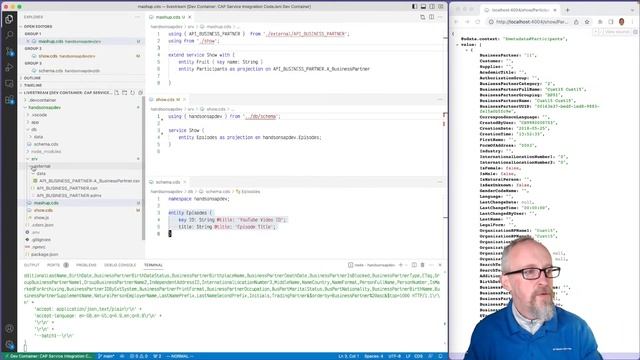Expand the app folder
Image resolution: width=640 pixels, height=360 pixels.
pyautogui.click(x=35, y=122)
